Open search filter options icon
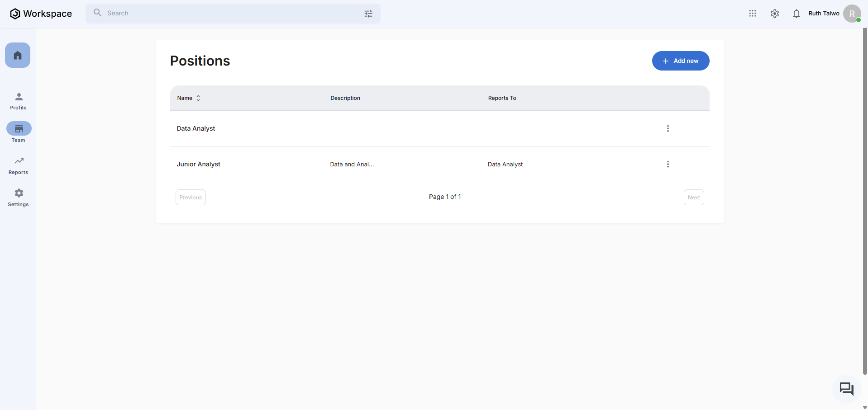 tap(368, 14)
